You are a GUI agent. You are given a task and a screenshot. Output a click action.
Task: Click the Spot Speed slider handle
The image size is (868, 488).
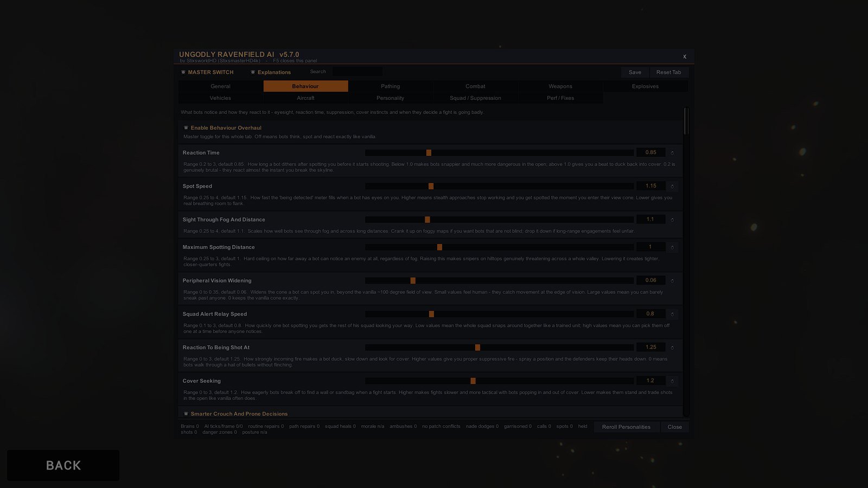coord(431,187)
